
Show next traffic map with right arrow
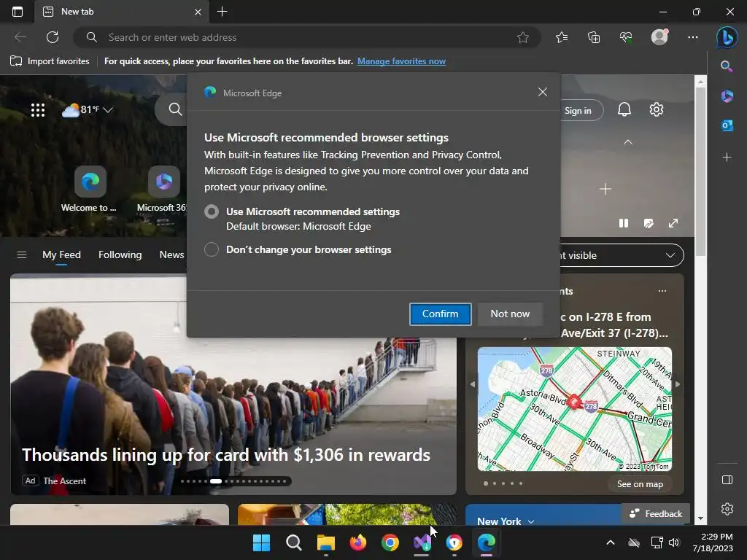coord(678,384)
